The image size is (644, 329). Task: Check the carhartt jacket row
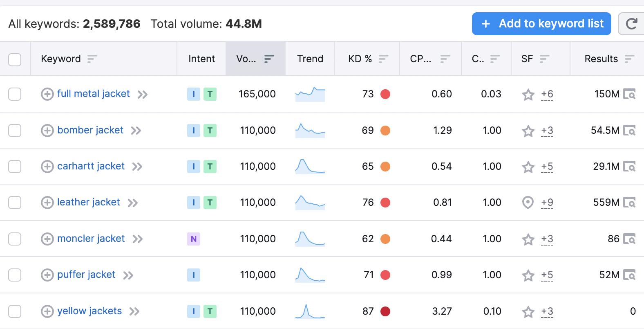(x=15, y=167)
